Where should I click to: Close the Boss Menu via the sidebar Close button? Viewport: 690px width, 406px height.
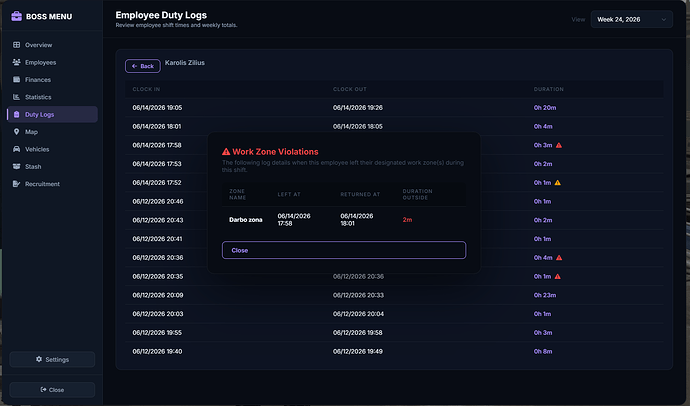pyautogui.click(x=52, y=390)
